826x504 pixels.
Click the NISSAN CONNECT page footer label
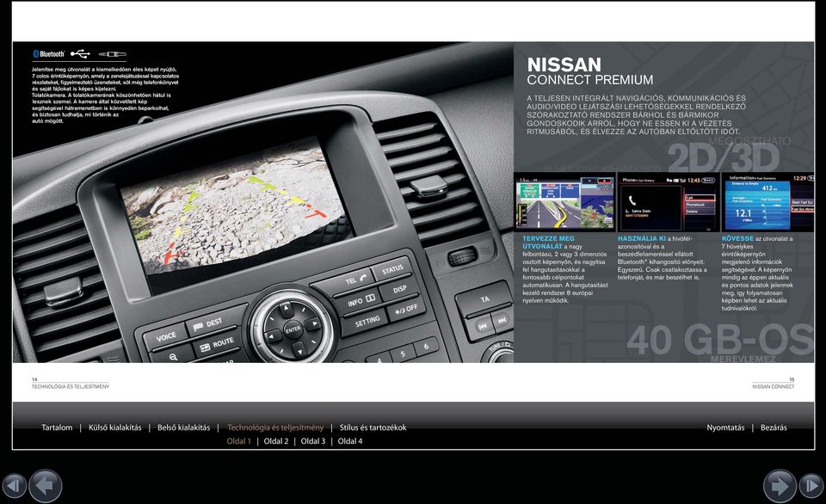pos(774,386)
